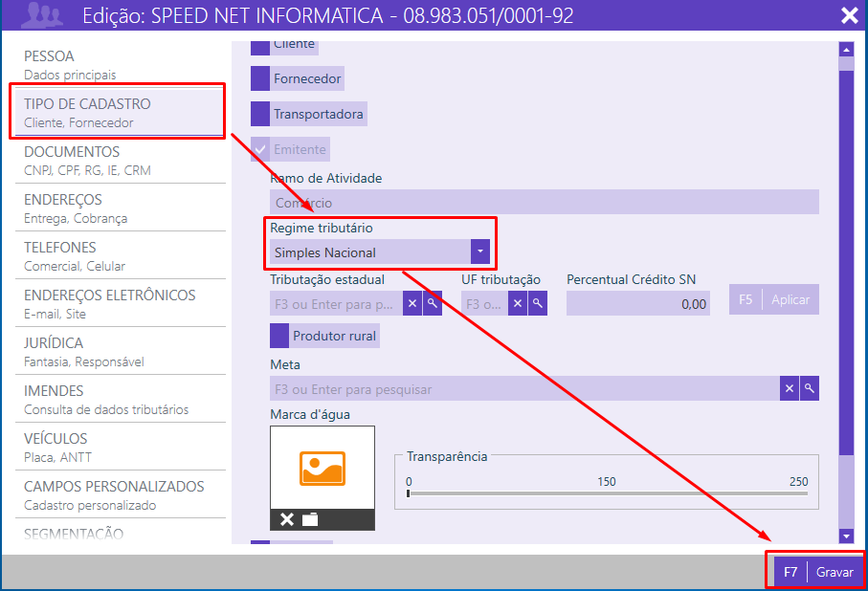
Task: Adjust the Transparência slider handle
Action: (x=408, y=493)
